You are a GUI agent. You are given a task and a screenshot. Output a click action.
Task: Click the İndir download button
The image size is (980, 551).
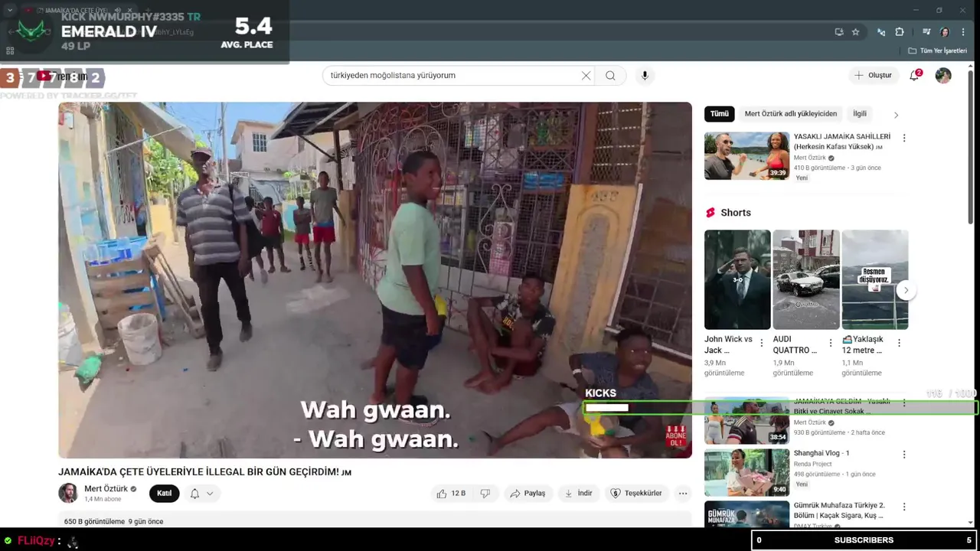pyautogui.click(x=579, y=494)
